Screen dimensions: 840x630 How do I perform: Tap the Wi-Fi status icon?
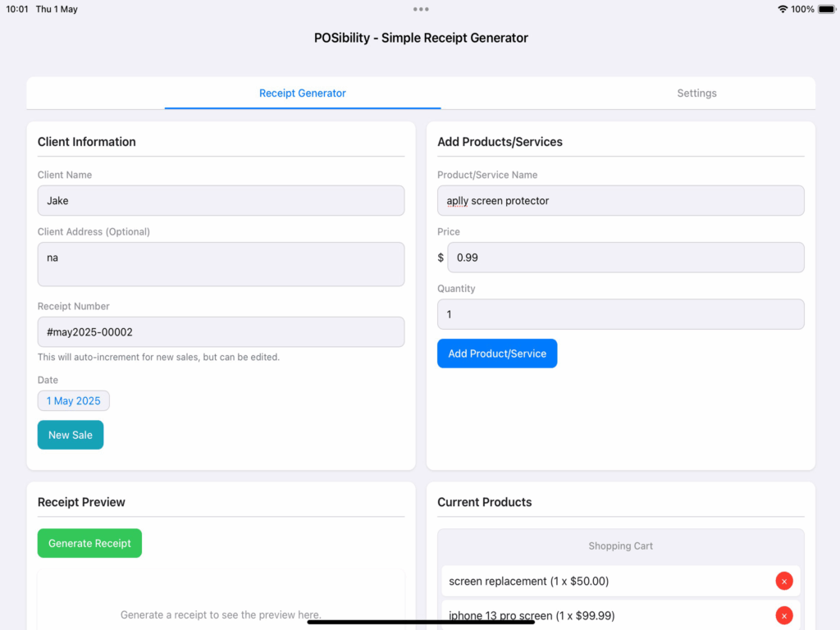782,9
